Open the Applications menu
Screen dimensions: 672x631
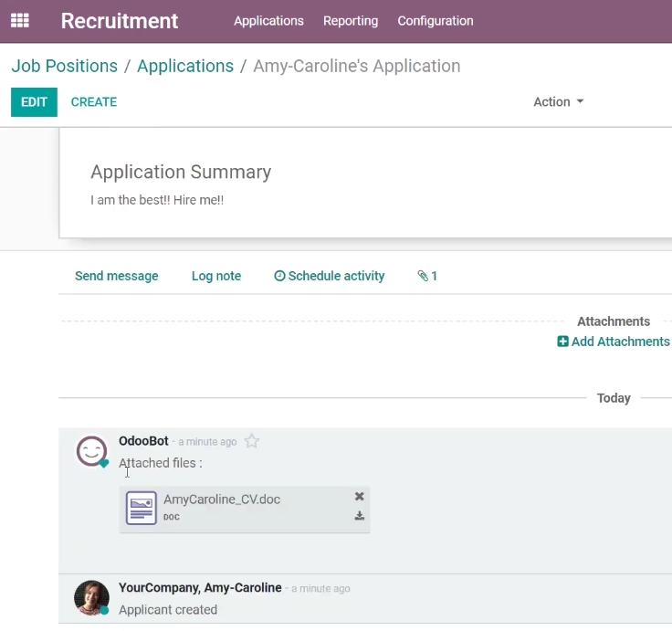click(x=268, y=21)
